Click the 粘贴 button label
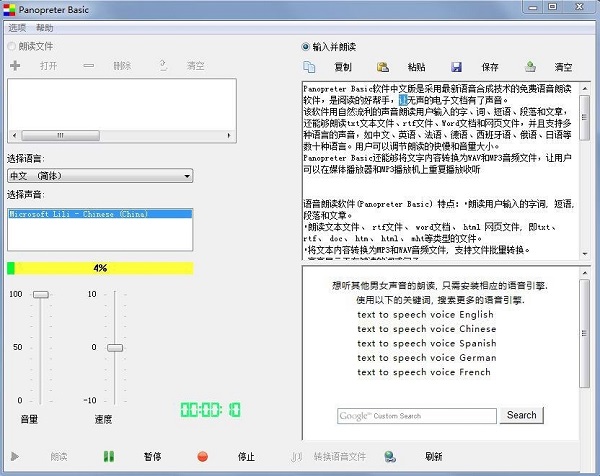The width and height of the screenshot is (600, 476). pyautogui.click(x=416, y=67)
